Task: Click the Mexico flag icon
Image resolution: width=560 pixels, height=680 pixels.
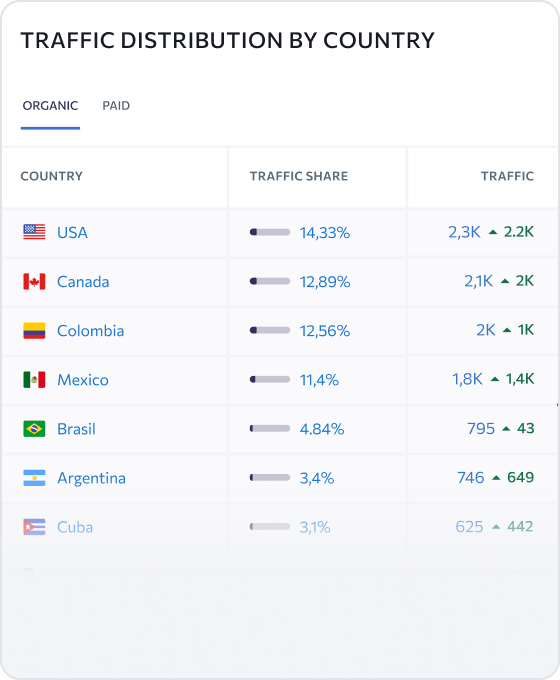Action: (x=34, y=379)
